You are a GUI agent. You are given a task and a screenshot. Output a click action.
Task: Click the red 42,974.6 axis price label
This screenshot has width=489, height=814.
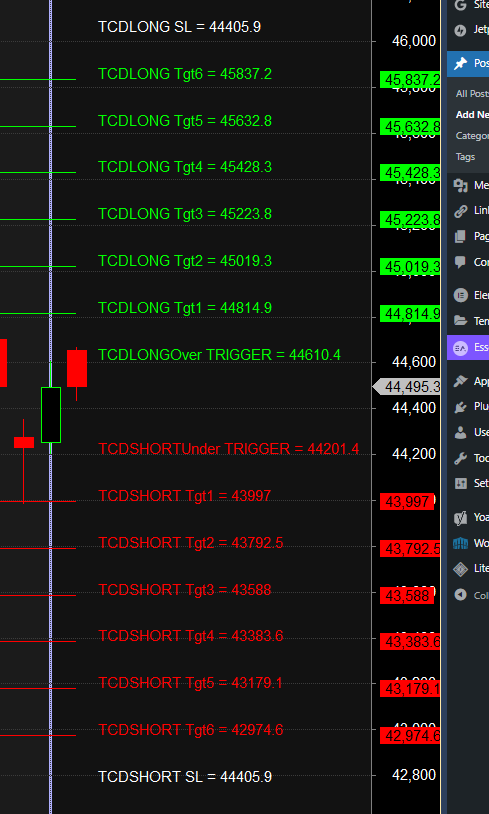coord(410,736)
